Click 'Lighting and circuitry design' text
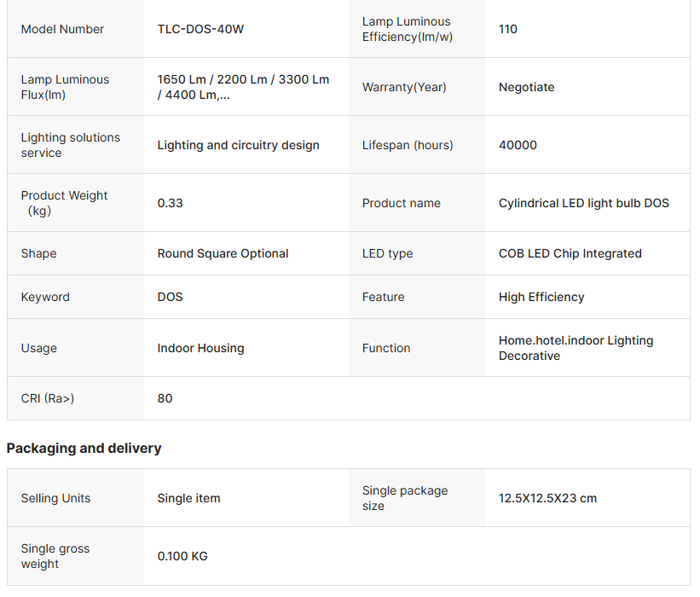The width and height of the screenshot is (700, 597). click(238, 145)
